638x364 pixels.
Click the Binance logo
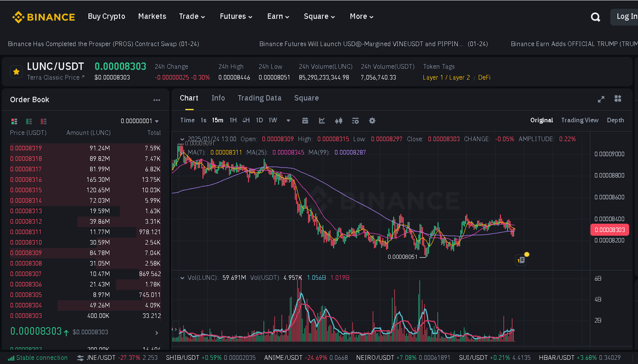[44, 17]
